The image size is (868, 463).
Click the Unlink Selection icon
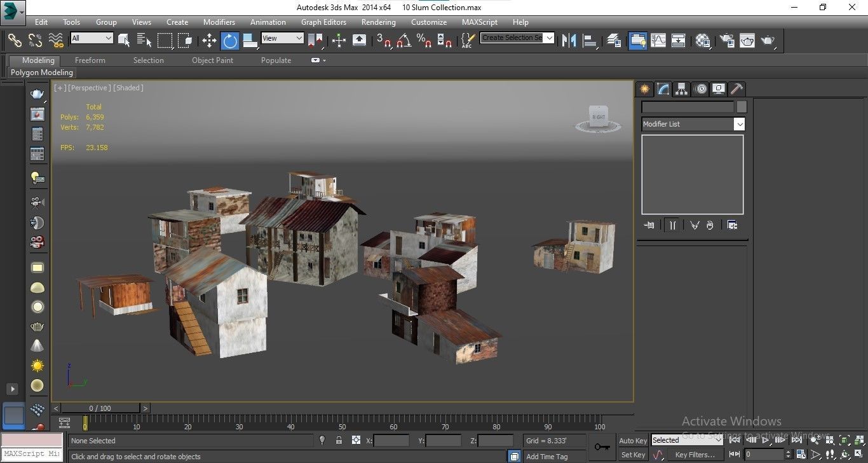coord(36,40)
